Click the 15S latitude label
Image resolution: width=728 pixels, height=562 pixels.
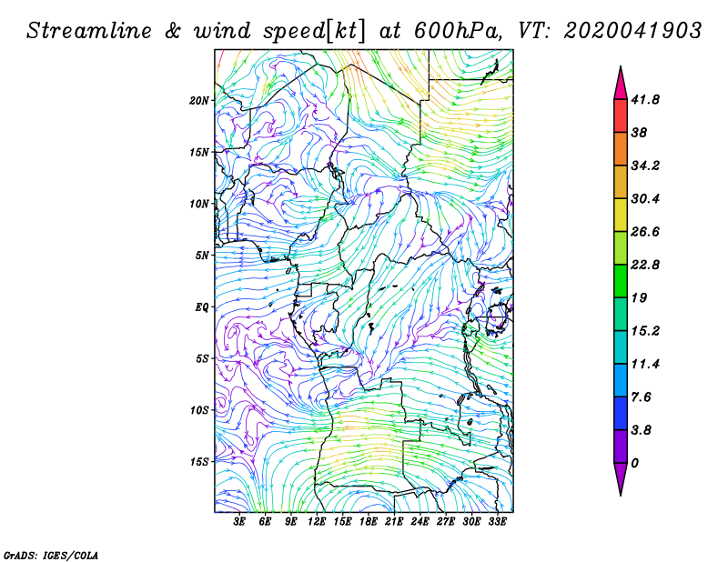coord(200,461)
